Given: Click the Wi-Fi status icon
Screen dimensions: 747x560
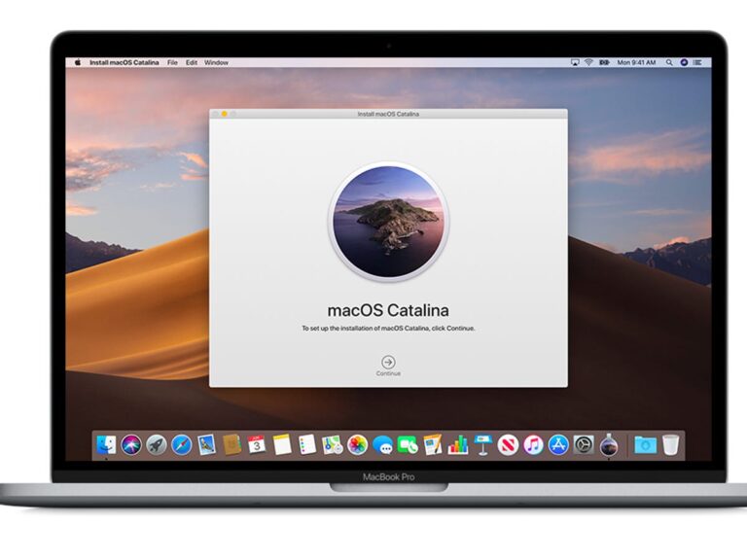Looking at the screenshot, I should pyautogui.click(x=589, y=62).
